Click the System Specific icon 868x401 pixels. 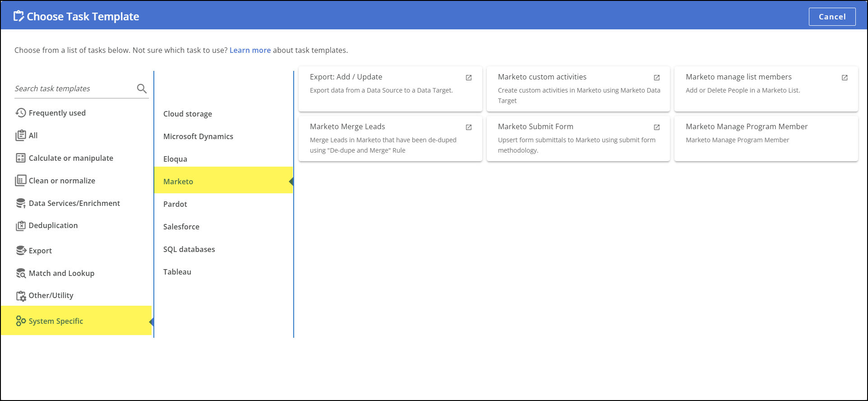pos(21,321)
